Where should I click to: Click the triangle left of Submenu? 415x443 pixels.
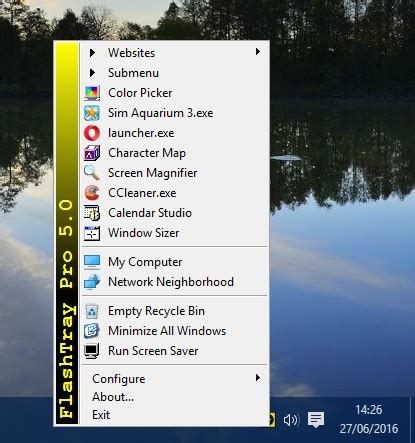(x=92, y=73)
